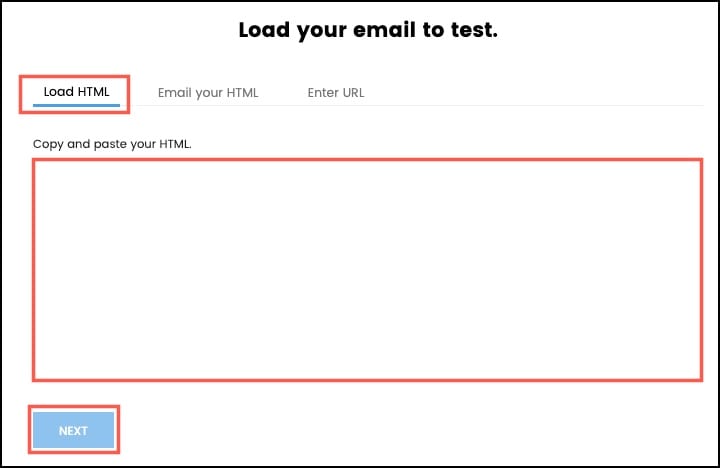Image resolution: width=720 pixels, height=468 pixels.
Task: Place cursor in the paste-your-HTML field
Action: pyautogui.click(x=367, y=270)
